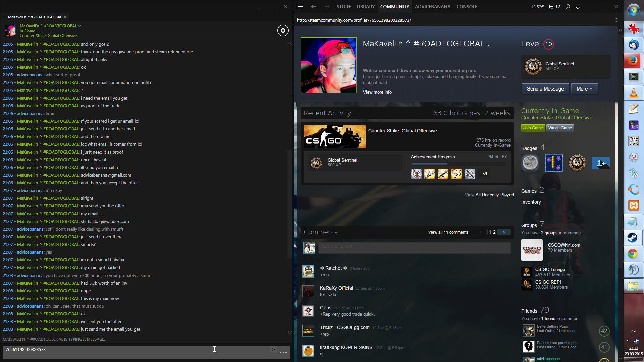Expand profile name history arrow
The width and height of the screenshot is (644, 362).
(x=488, y=45)
